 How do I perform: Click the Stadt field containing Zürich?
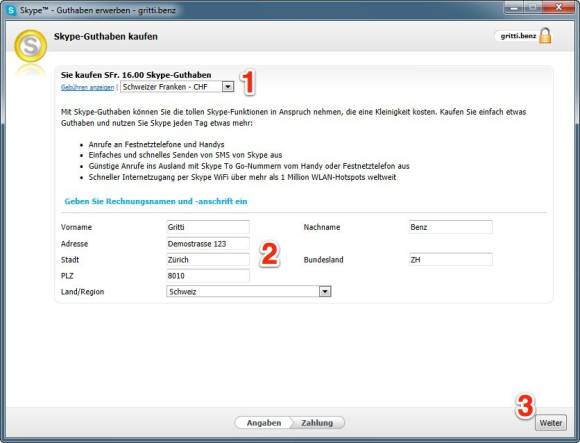click(208, 259)
